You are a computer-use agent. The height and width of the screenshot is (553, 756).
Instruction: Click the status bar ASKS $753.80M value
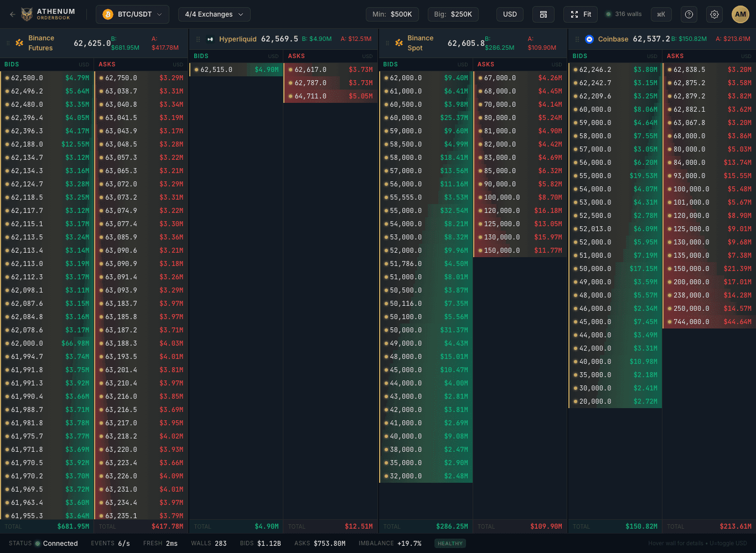(x=320, y=544)
